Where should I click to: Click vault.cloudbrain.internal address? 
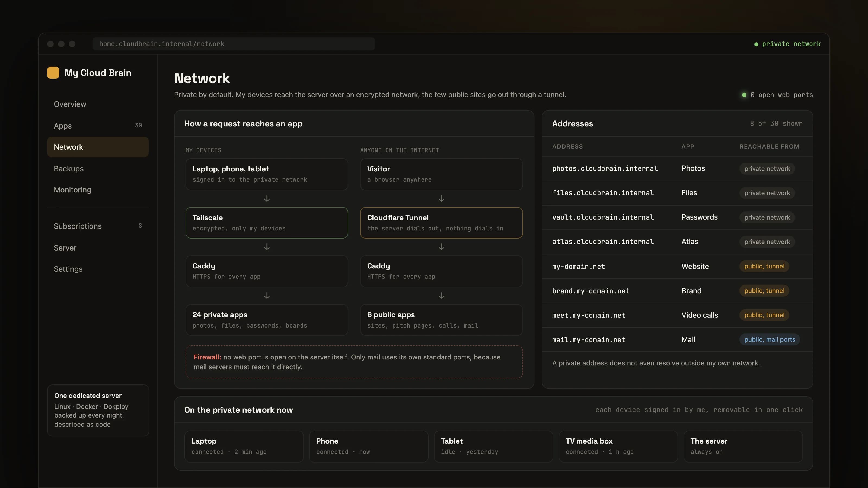tap(603, 217)
